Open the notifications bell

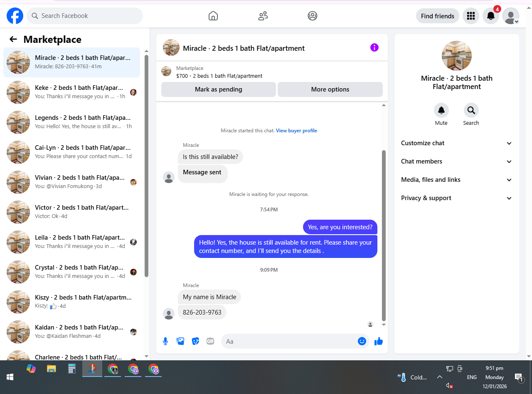click(491, 16)
